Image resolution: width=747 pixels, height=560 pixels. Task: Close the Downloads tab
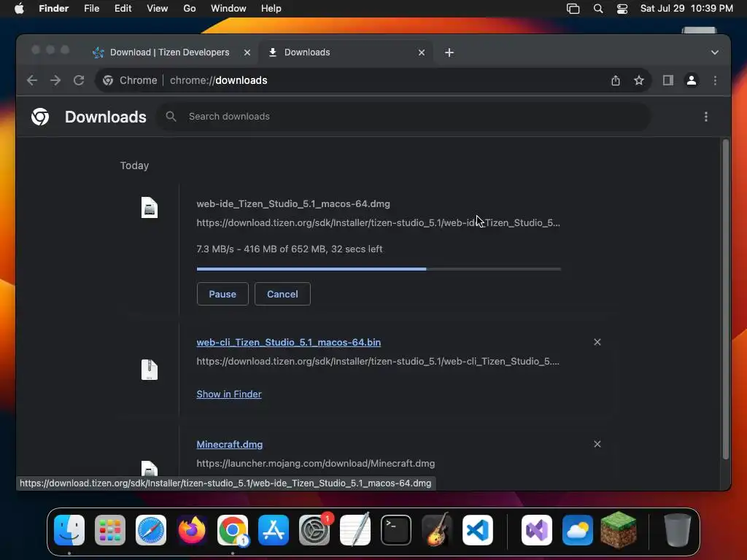click(x=421, y=52)
